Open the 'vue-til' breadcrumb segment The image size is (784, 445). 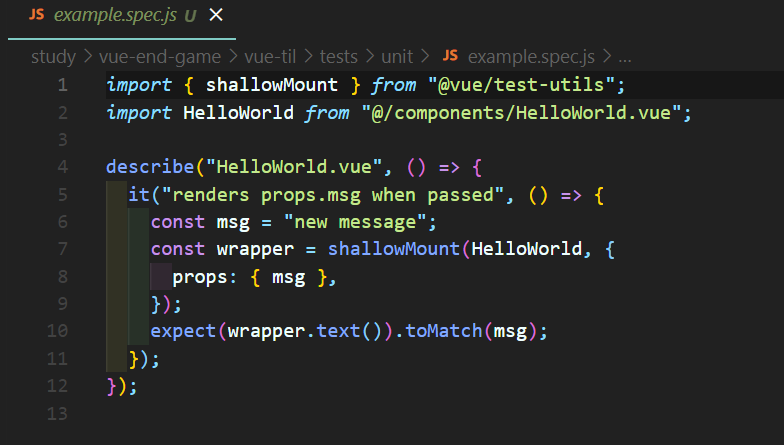[270, 56]
